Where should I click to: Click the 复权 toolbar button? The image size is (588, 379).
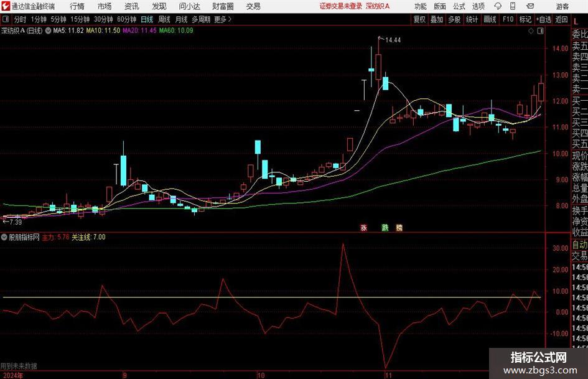(x=419, y=19)
